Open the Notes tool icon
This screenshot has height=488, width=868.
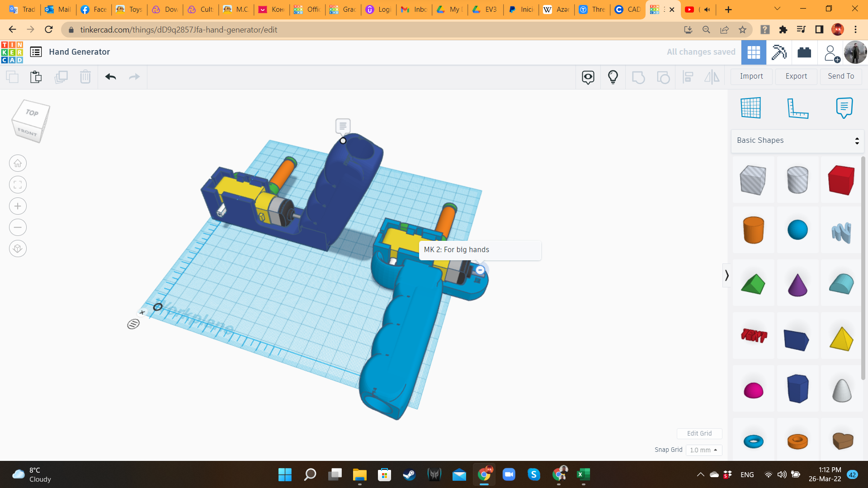click(x=844, y=108)
